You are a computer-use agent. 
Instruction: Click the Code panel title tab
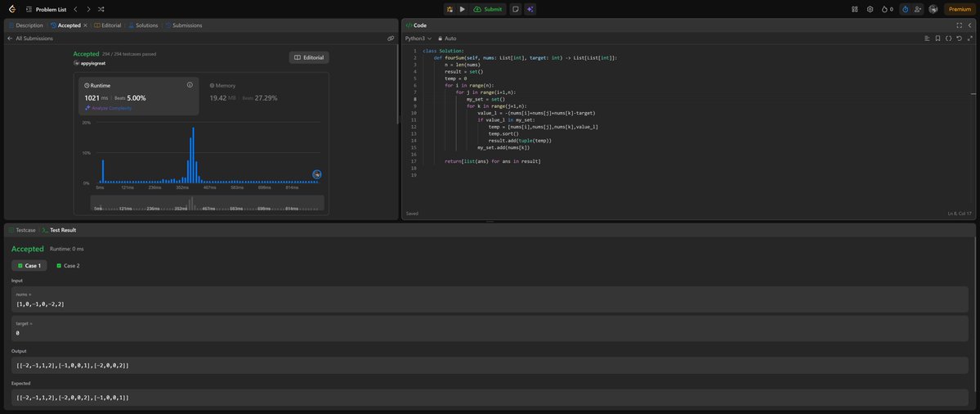(x=416, y=25)
